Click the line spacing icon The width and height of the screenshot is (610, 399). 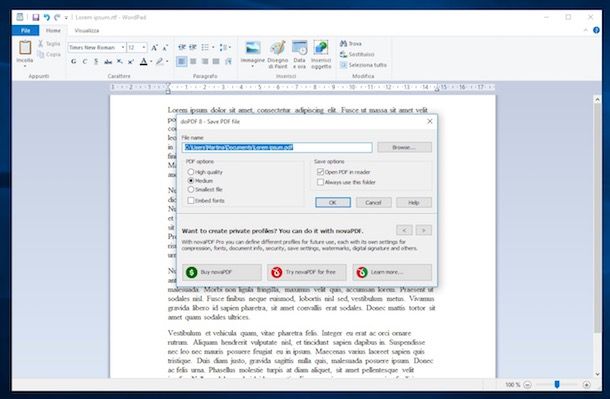(223, 47)
